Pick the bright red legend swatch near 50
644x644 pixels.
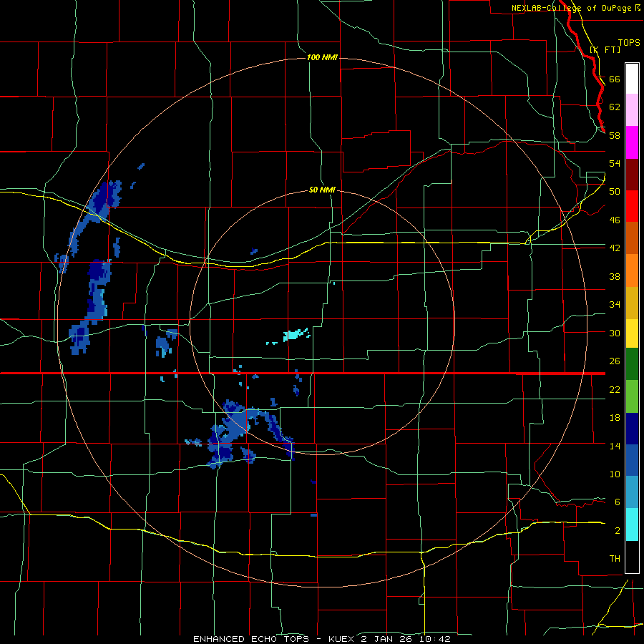coord(632,206)
